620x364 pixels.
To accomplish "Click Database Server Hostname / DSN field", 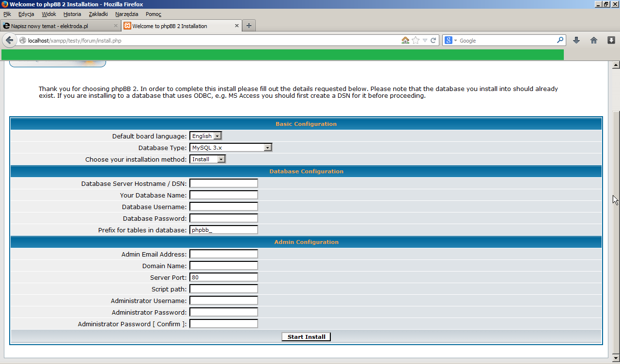I will (x=224, y=183).
